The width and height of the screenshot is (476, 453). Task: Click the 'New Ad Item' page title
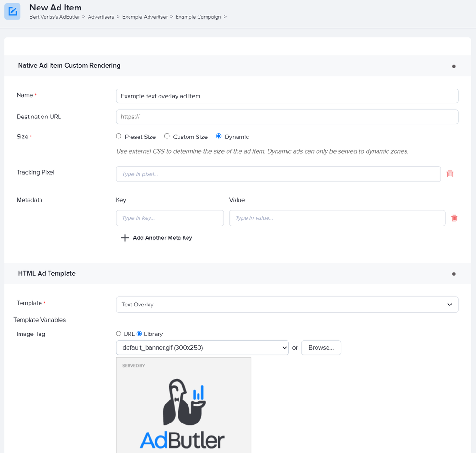pyautogui.click(x=56, y=7)
